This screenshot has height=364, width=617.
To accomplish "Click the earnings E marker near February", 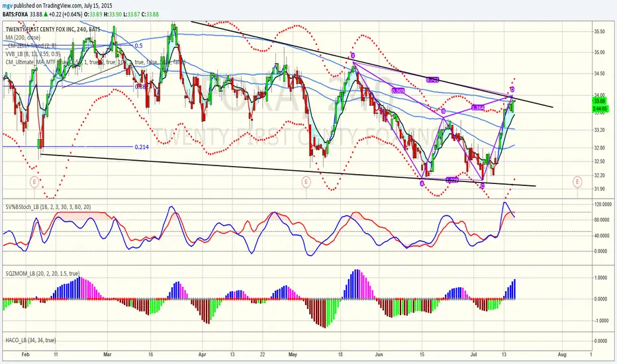I will coord(34,182).
